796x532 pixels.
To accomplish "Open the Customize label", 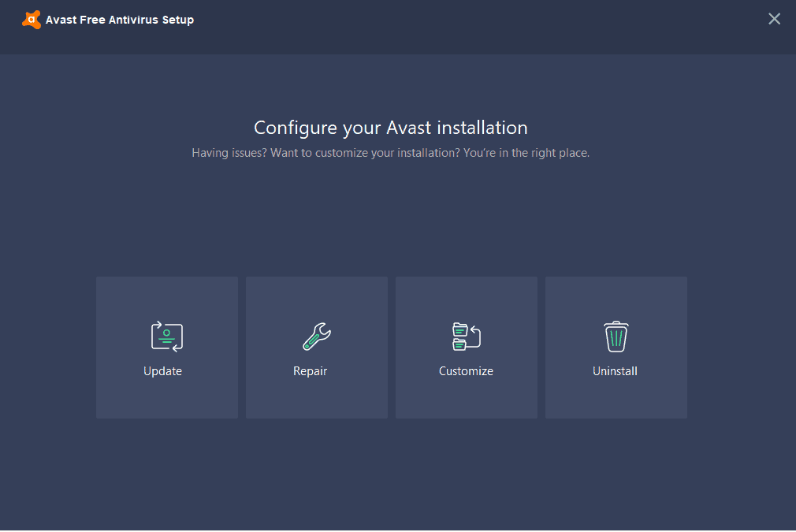I will pos(466,371).
